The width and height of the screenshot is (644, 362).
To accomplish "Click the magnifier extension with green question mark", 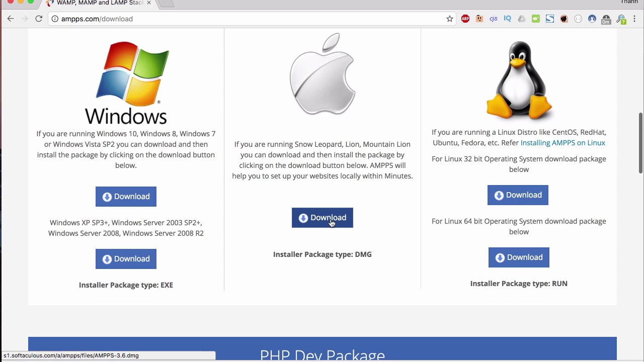I will (x=620, y=19).
